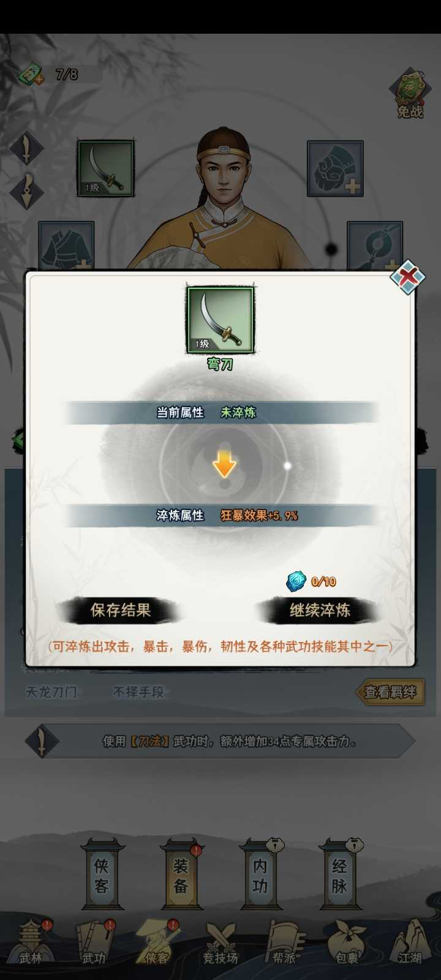Image resolution: width=441 pixels, height=980 pixels.
Task: Open the locked 内功 pillar tab
Action: (x=260, y=875)
